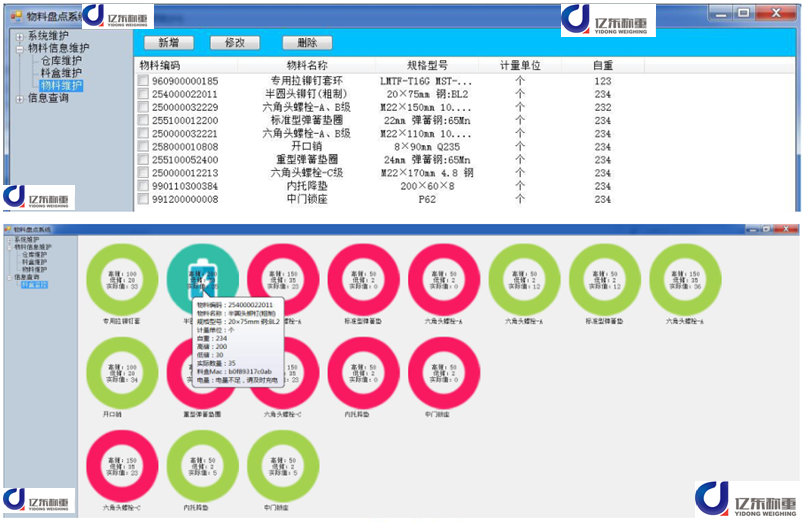Viewport: 804px width, 522px height.
Task: Open 仓库维护 in the tree
Action: click(60, 60)
